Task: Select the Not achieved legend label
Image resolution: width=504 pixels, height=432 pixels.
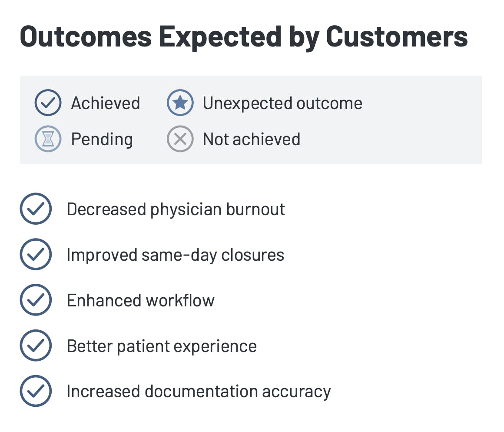Action: tap(252, 140)
